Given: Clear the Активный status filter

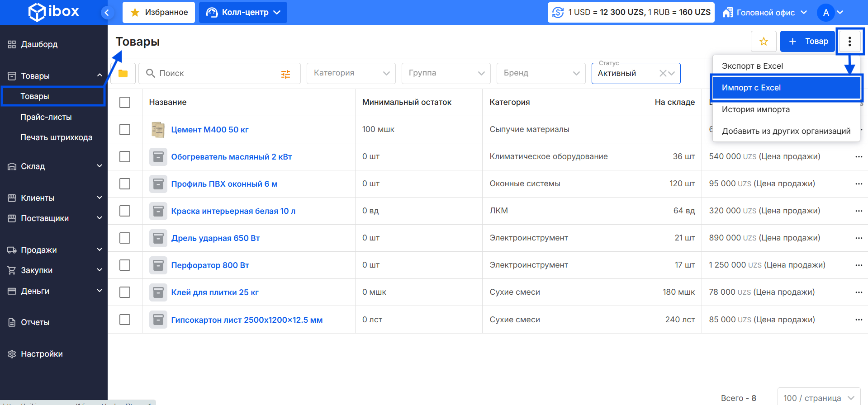Looking at the screenshot, I should [663, 73].
